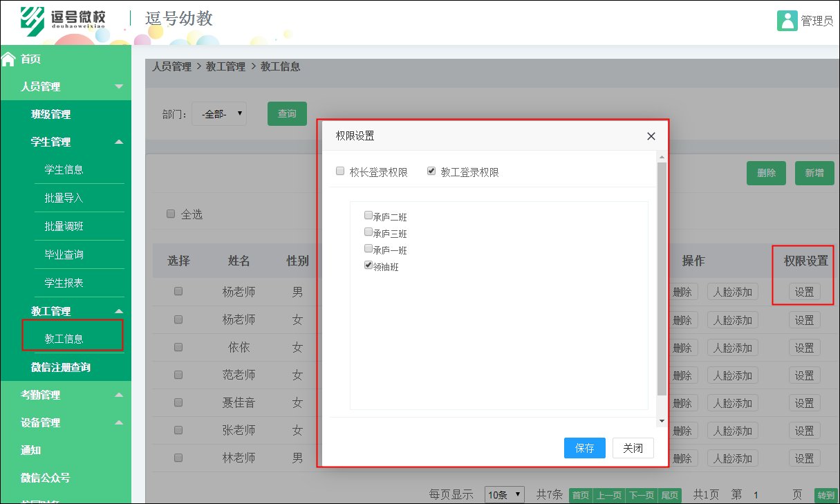840x504 pixels.
Task: Check the 承庐一班 class checkbox
Action: click(368, 248)
